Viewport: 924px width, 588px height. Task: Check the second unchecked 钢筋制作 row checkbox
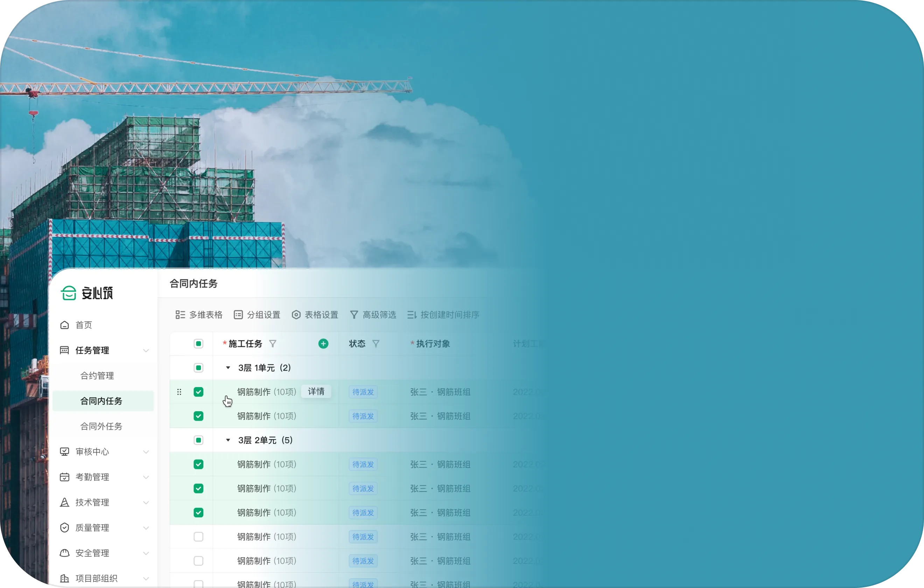click(x=198, y=561)
